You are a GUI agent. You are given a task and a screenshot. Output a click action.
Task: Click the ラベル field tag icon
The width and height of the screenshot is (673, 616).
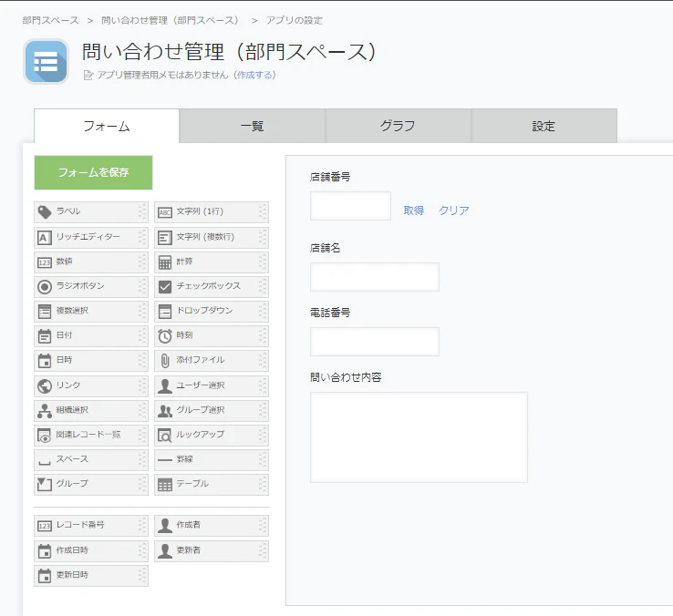pyautogui.click(x=45, y=212)
